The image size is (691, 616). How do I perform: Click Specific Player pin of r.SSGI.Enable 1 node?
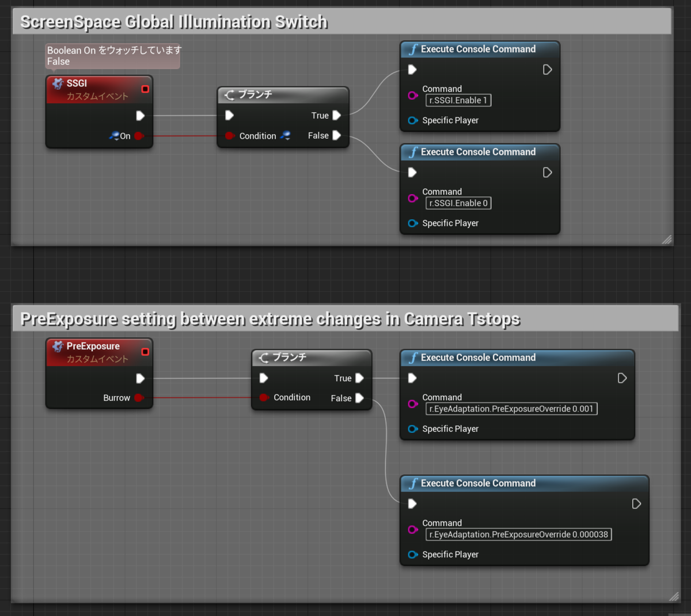tap(412, 120)
